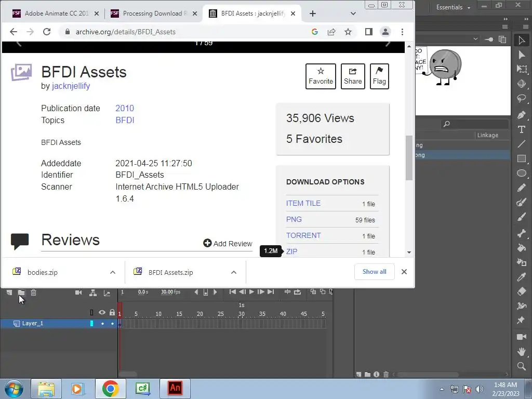Click the jacknjellify author link
The width and height of the screenshot is (532, 399).
point(71,86)
